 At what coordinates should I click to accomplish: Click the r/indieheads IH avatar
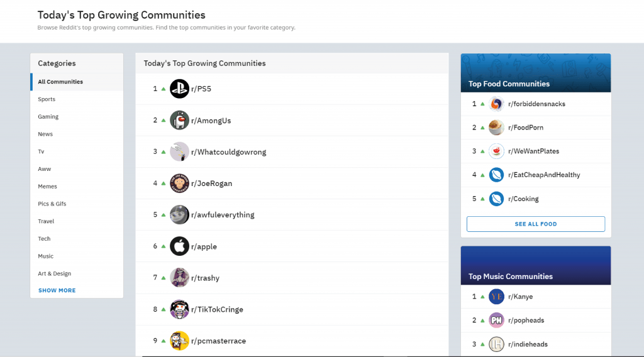496,344
